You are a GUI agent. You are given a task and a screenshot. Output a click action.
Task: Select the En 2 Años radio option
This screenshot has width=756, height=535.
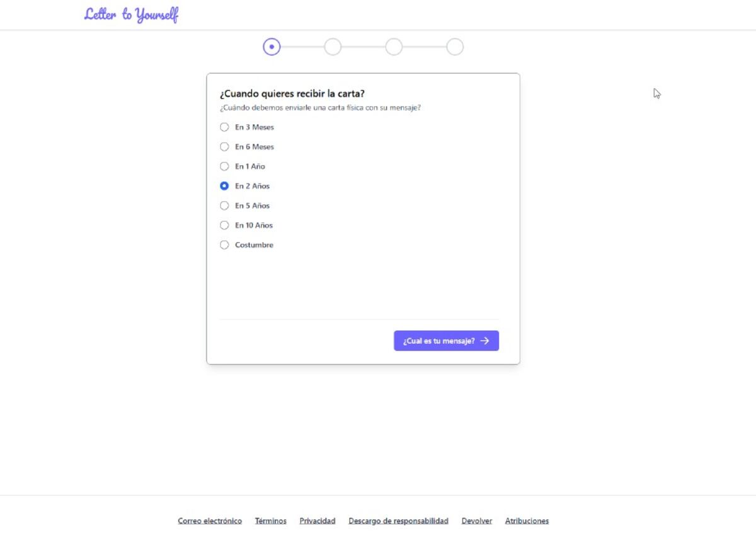(x=224, y=186)
